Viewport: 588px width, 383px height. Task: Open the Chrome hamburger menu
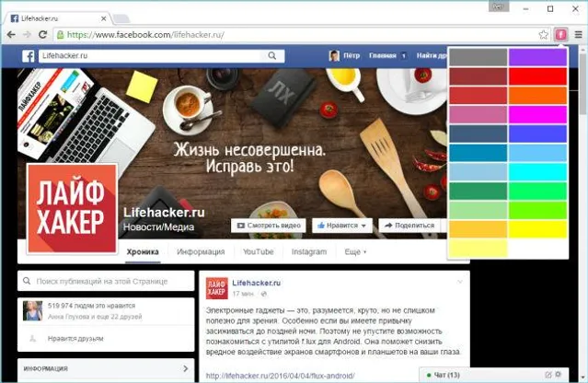(x=578, y=35)
